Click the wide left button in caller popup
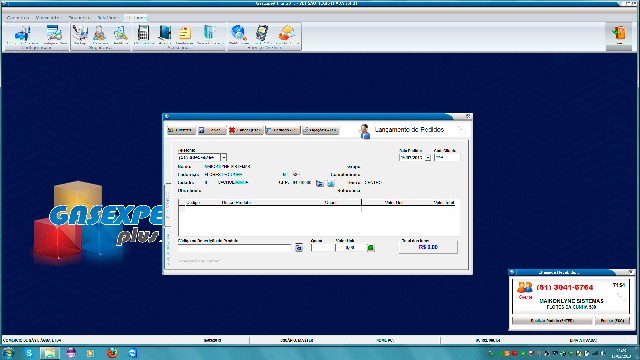This screenshot has width=640, height=360. point(552,320)
